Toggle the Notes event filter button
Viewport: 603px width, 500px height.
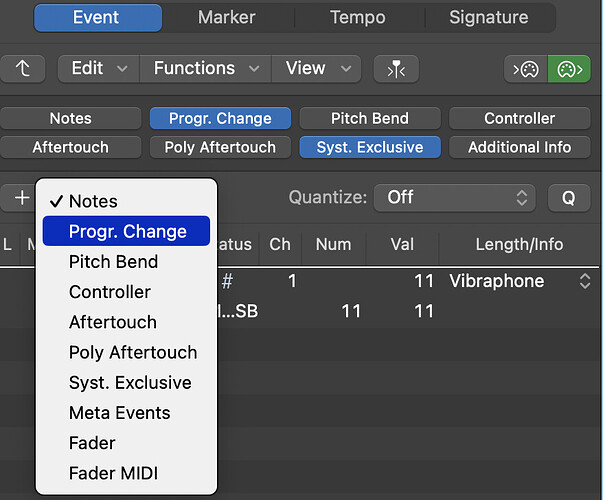(x=71, y=118)
